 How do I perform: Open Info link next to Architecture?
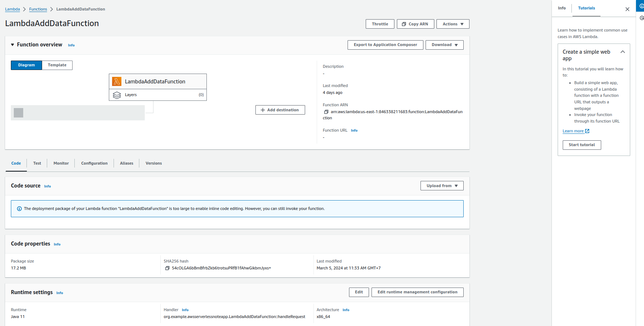click(x=346, y=310)
